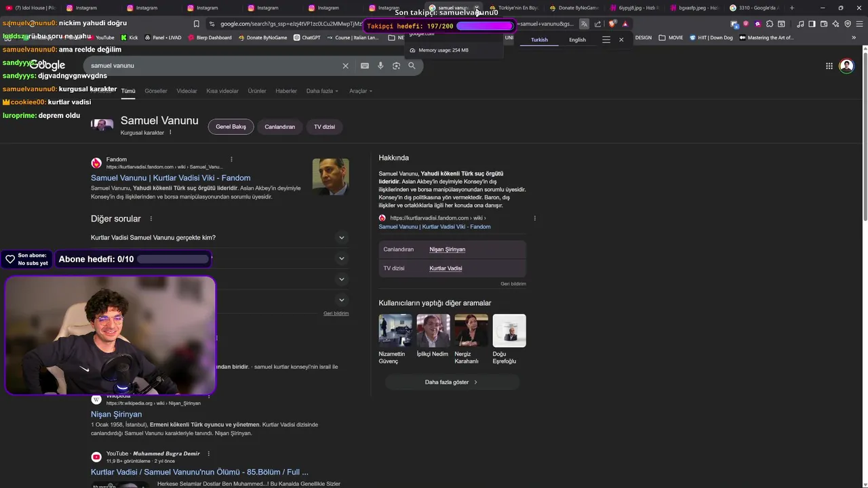Open a new browser tab

click(792, 8)
